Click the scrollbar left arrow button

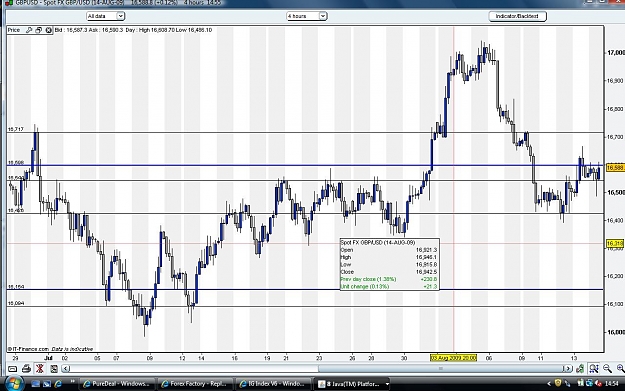pyautogui.click(x=67, y=369)
